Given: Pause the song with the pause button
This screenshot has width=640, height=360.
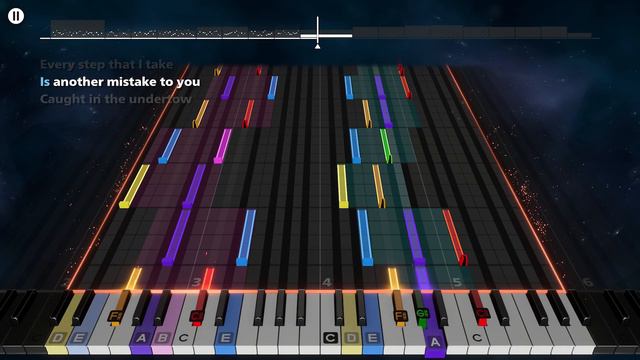Looking at the screenshot, I should (x=16, y=16).
